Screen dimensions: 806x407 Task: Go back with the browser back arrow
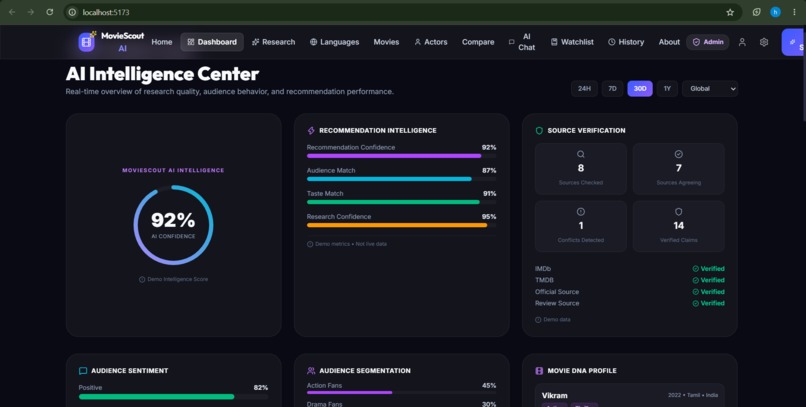point(12,12)
